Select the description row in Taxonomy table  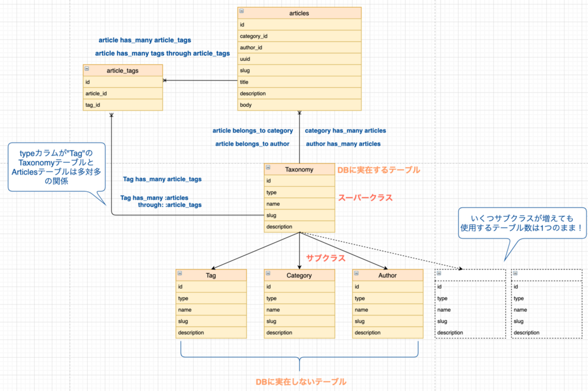299,227
